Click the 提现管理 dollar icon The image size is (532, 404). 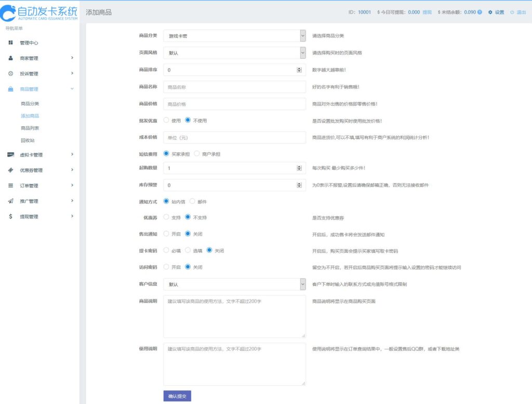point(10,216)
